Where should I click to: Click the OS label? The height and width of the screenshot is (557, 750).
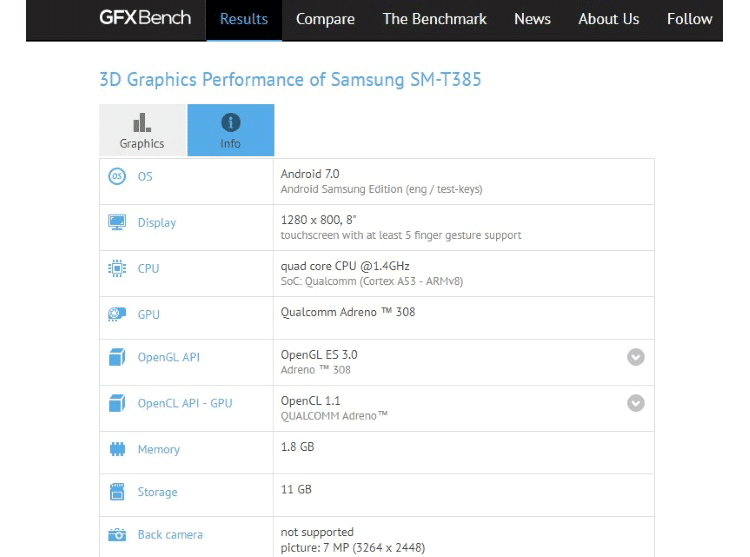[145, 176]
